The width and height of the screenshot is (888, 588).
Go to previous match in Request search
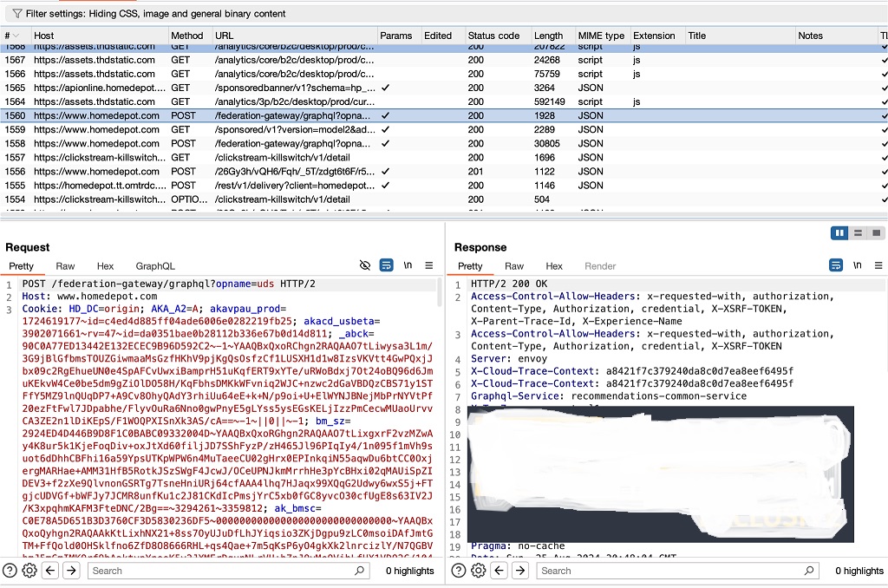point(51,571)
